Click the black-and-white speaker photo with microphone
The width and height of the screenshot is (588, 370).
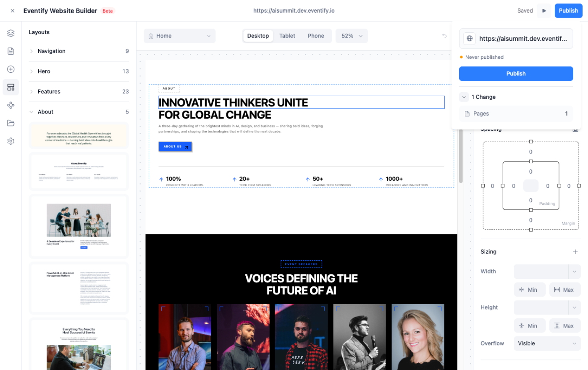[x=360, y=337]
